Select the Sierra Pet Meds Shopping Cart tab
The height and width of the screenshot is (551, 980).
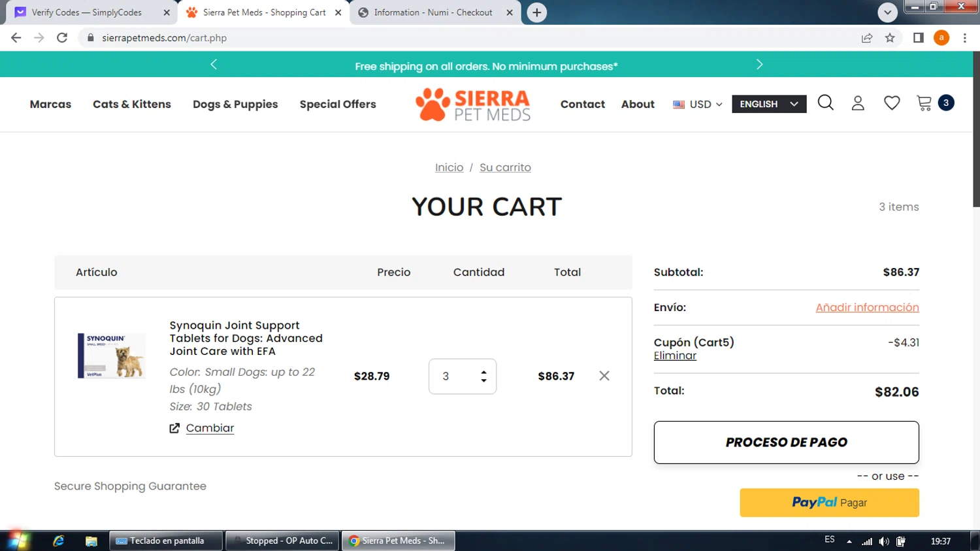(x=263, y=12)
